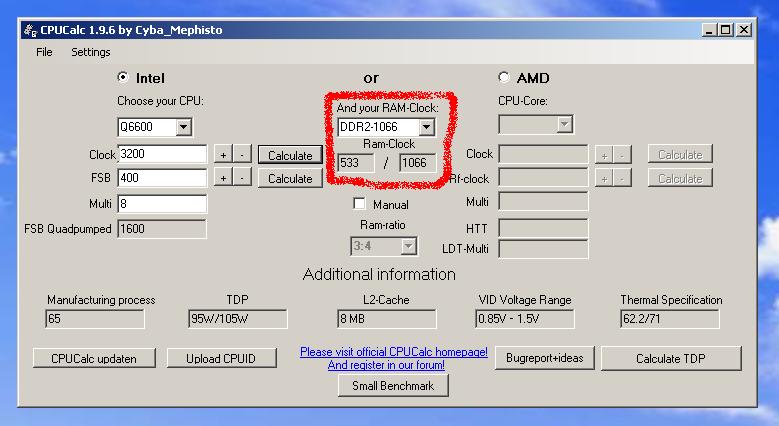Viewport: 779px width, 426px height.
Task: Click the AMD Multi input field
Action: tap(544, 202)
